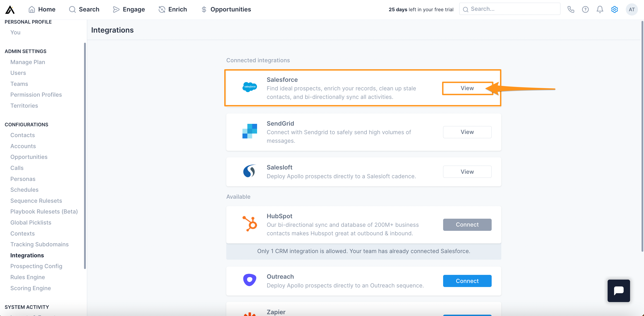Open Rules Engine
The height and width of the screenshot is (316, 644).
point(27,277)
